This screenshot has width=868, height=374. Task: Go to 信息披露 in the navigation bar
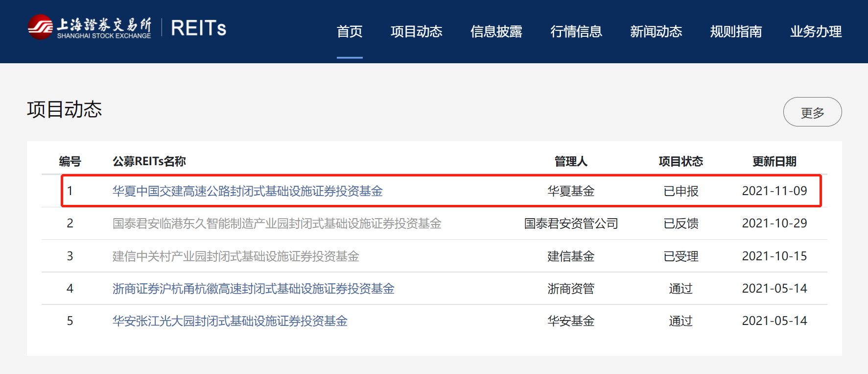point(496,31)
